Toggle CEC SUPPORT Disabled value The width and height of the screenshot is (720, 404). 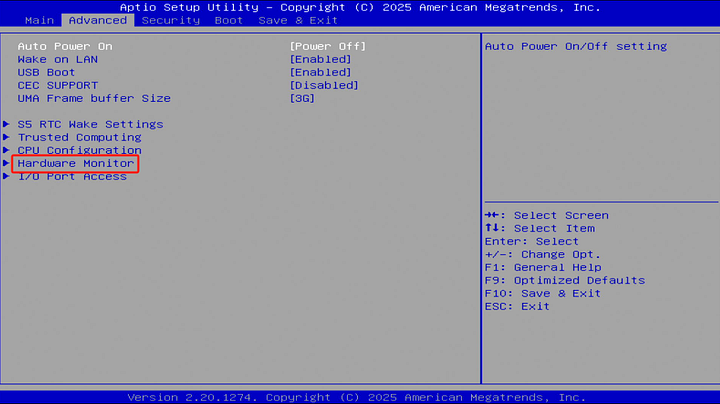pos(323,85)
